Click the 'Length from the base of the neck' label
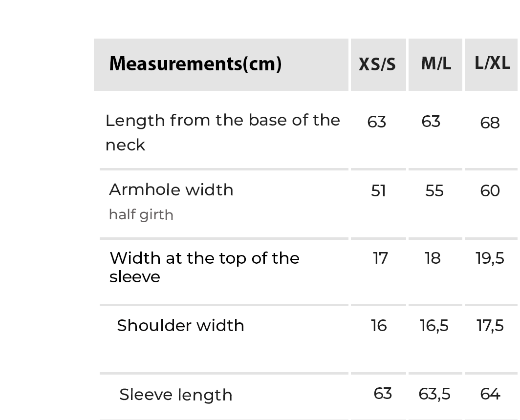The image size is (520, 420). (222, 132)
